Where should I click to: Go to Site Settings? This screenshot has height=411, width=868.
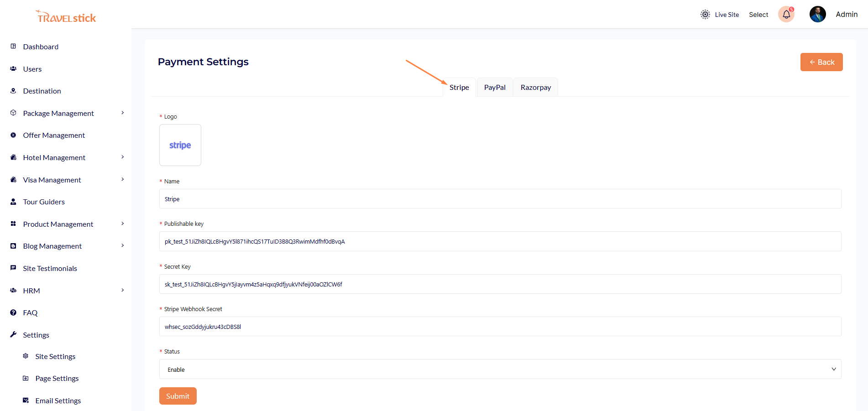click(x=55, y=356)
